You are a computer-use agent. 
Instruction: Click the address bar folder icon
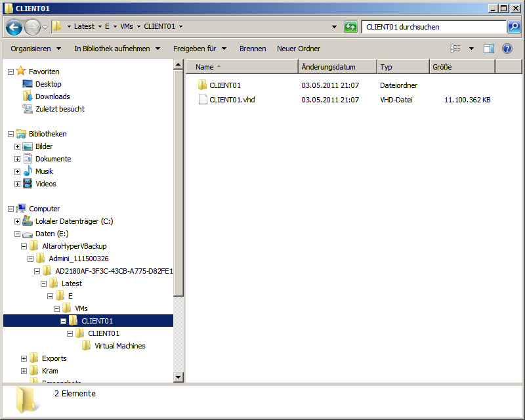[x=57, y=26]
